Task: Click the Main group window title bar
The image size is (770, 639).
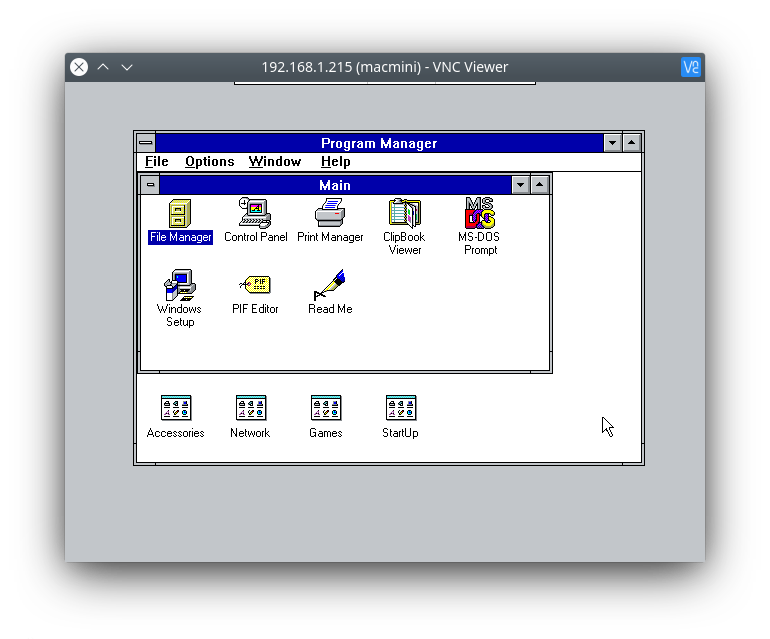Action: click(334, 185)
